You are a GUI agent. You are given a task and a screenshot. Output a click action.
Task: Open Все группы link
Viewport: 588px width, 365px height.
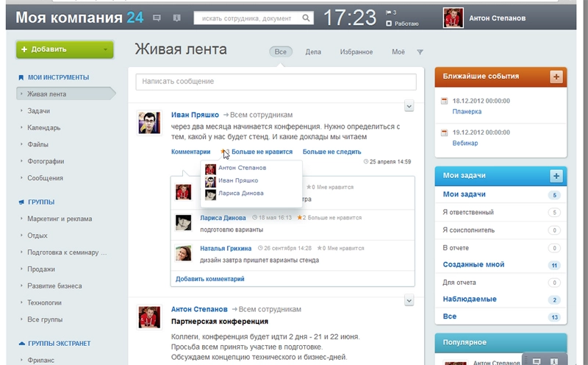coord(45,319)
